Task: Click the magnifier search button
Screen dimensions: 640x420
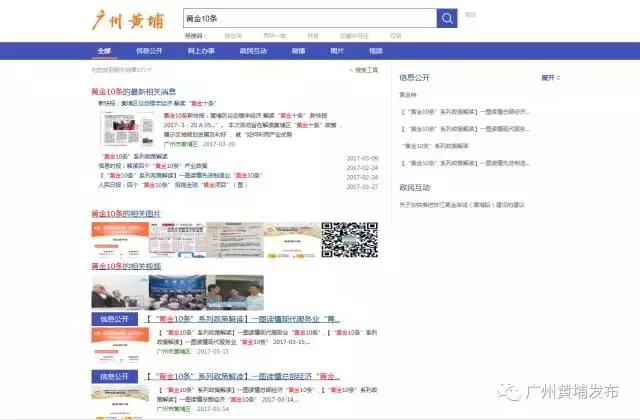Action: tap(445, 19)
